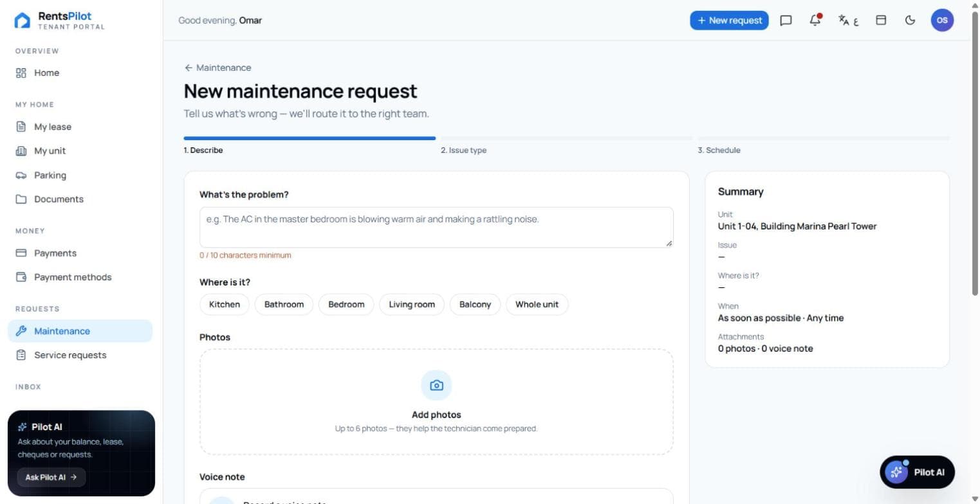Open the Maintenance sidebar menu item
Viewport: 980px width, 504px height.
coord(80,331)
